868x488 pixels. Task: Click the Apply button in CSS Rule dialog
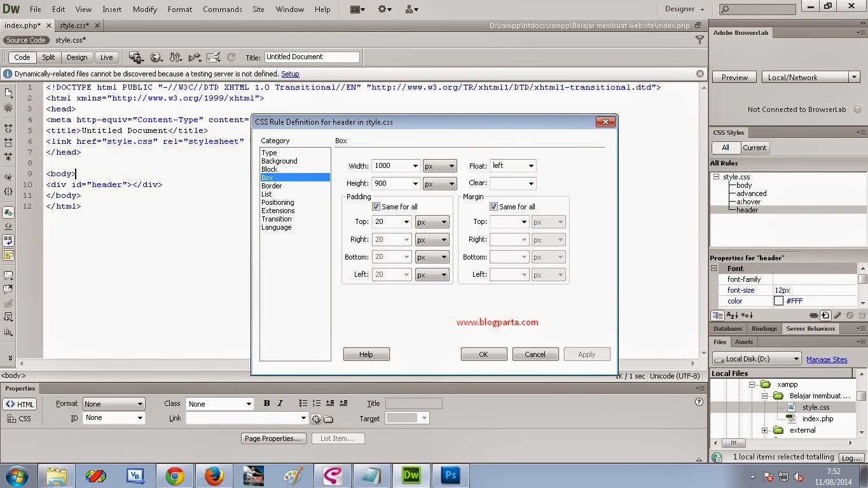[586, 354]
